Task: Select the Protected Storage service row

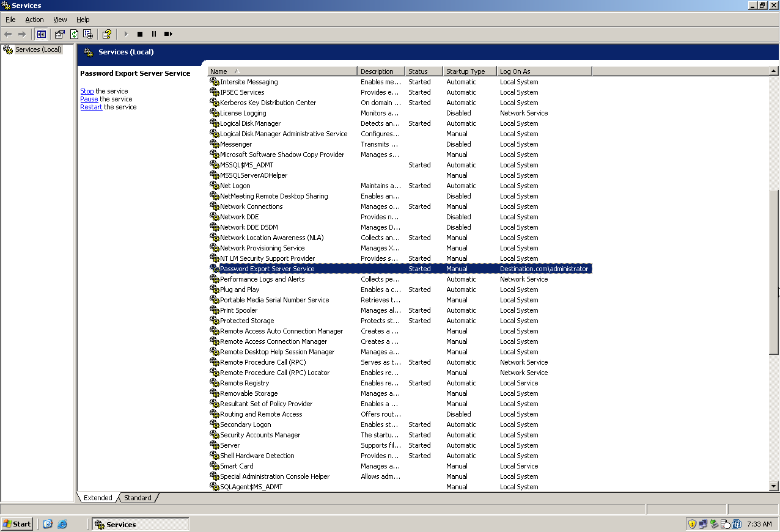Action: [400, 321]
